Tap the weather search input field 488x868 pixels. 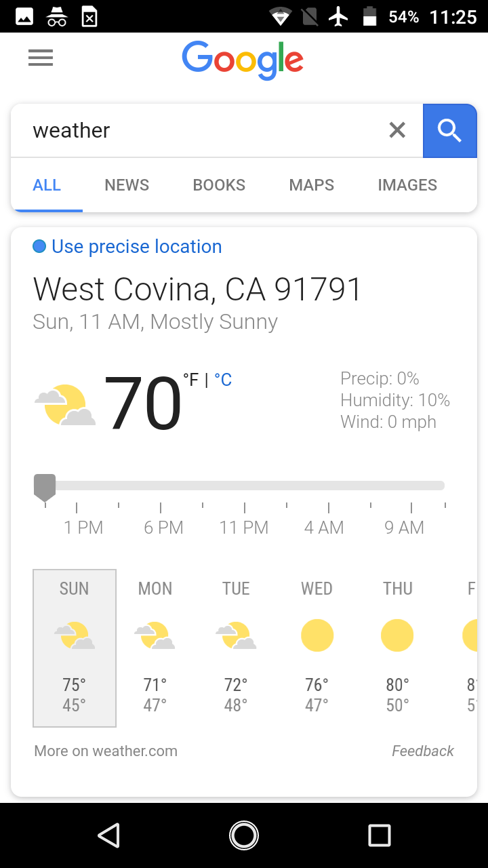[x=203, y=130]
